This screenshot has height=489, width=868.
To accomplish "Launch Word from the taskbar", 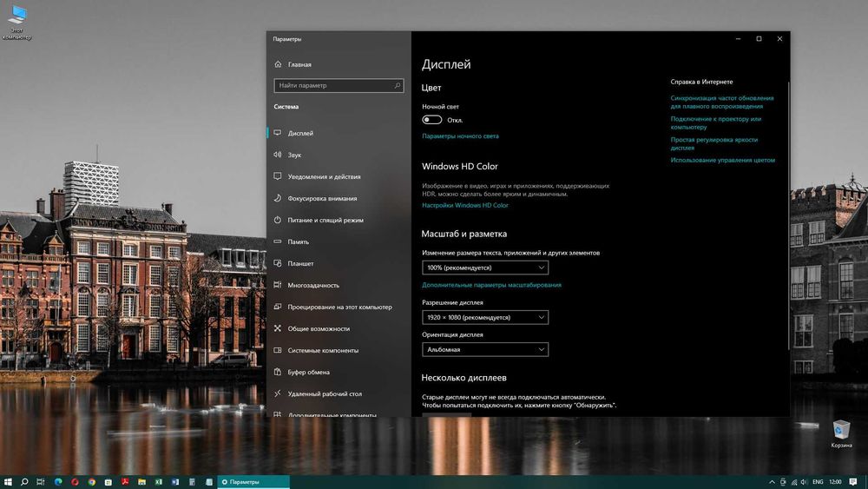I will [175, 482].
